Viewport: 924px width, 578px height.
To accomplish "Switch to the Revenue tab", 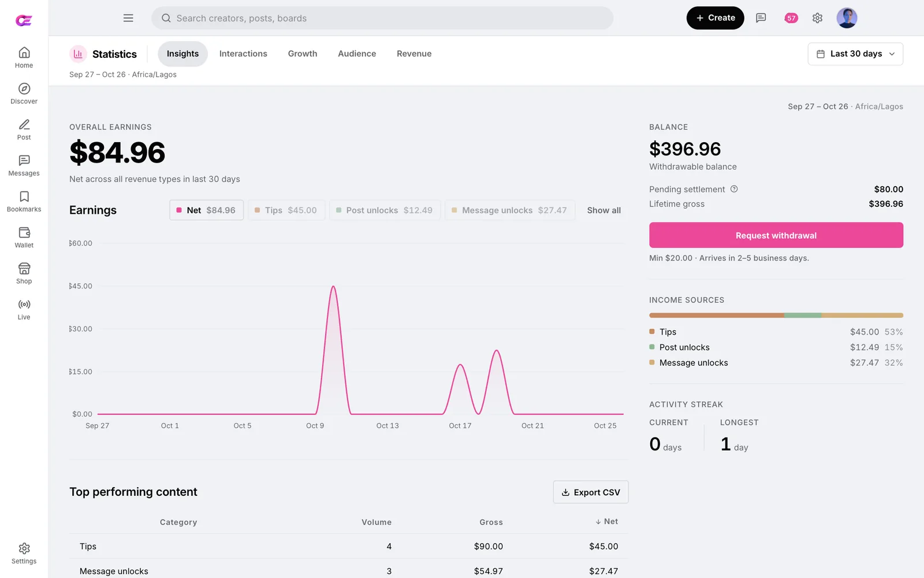I will click(414, 54).
